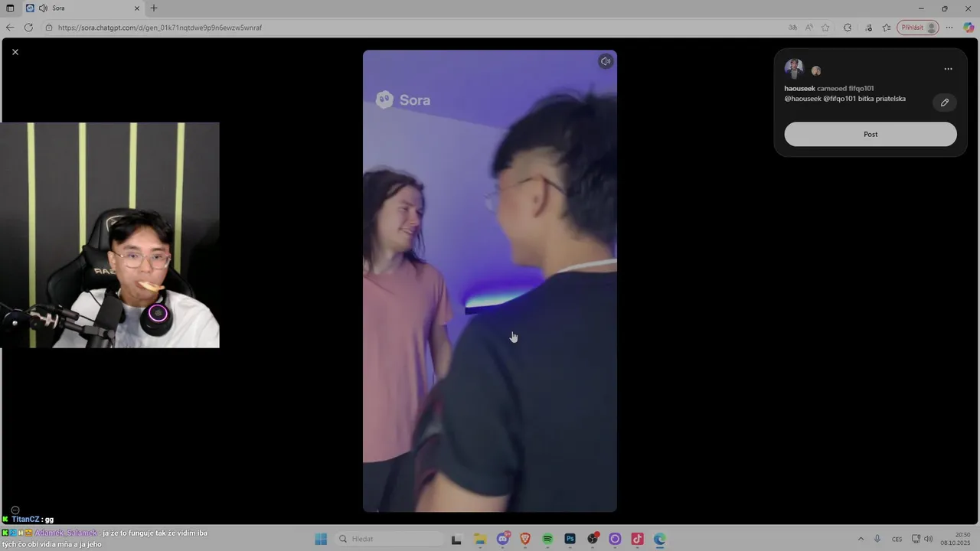Open the tab actions menu at the far left of the tab strip
Image resolution: width=980 pixels, height=551 pixels.
click(x=10, y=8)
